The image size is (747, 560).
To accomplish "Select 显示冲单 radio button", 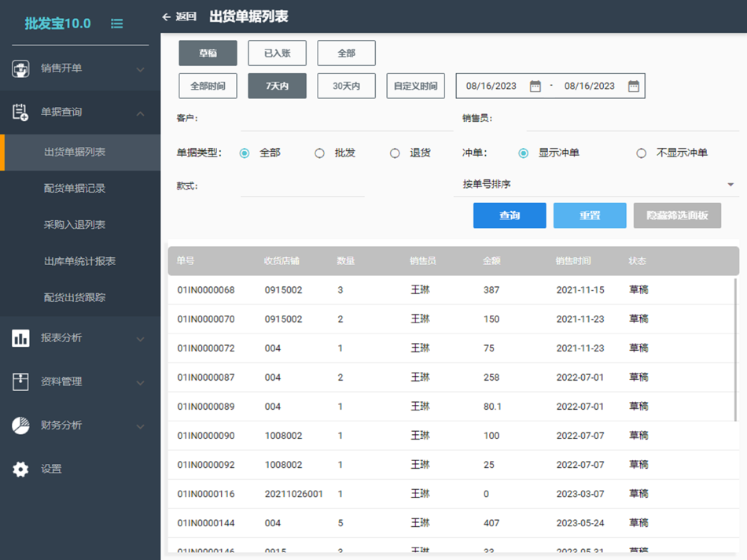I will click(524, 153).
